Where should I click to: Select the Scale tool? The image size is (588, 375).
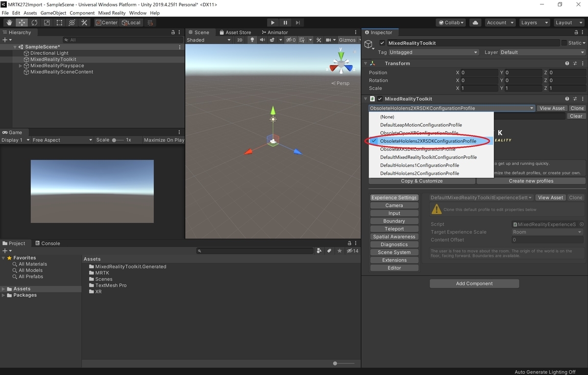[47, 23]
